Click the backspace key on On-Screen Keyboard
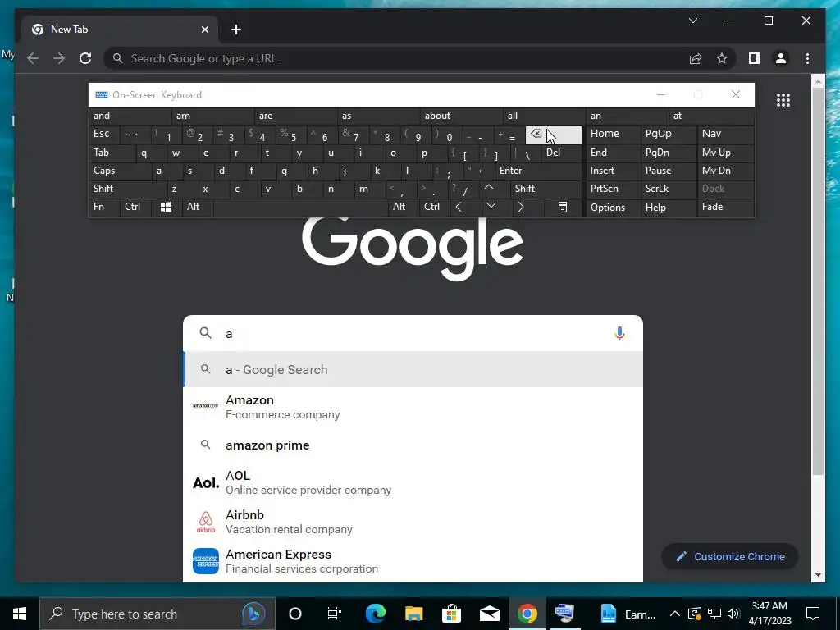Screen dimensions: 840x630 [x=554, y=135]
